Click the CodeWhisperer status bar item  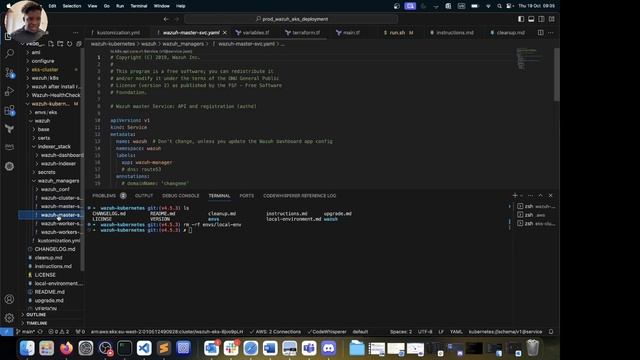327,332
